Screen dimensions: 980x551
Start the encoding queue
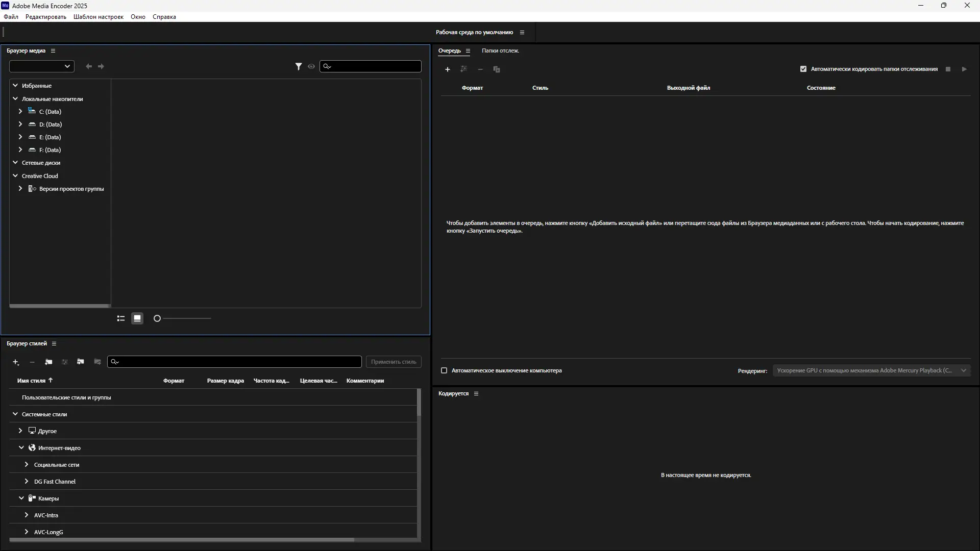(964, 69)
